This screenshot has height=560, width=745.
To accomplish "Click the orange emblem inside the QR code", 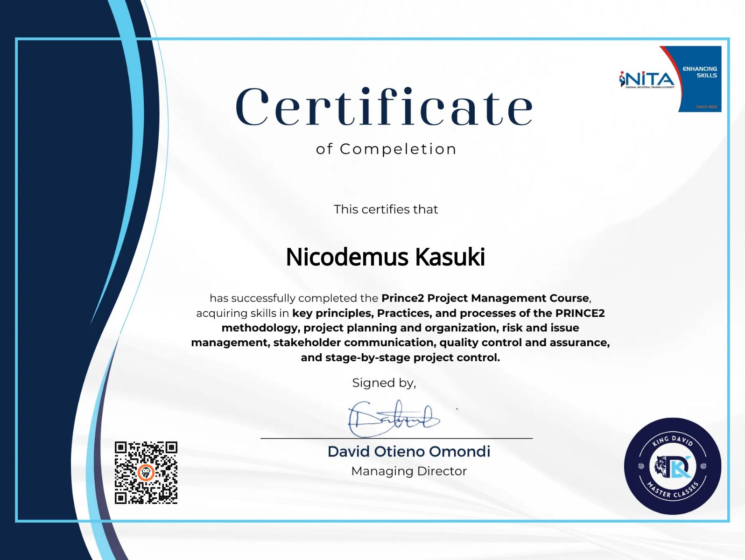I will tap(146, 473).
